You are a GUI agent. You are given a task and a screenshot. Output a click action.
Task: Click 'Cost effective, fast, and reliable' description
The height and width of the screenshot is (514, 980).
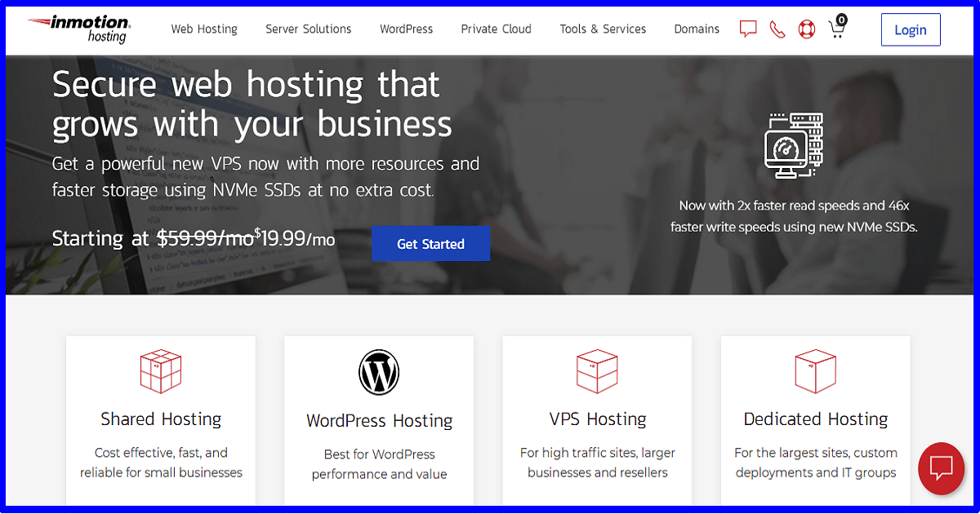pyautogui.click(x=161, y=463)
